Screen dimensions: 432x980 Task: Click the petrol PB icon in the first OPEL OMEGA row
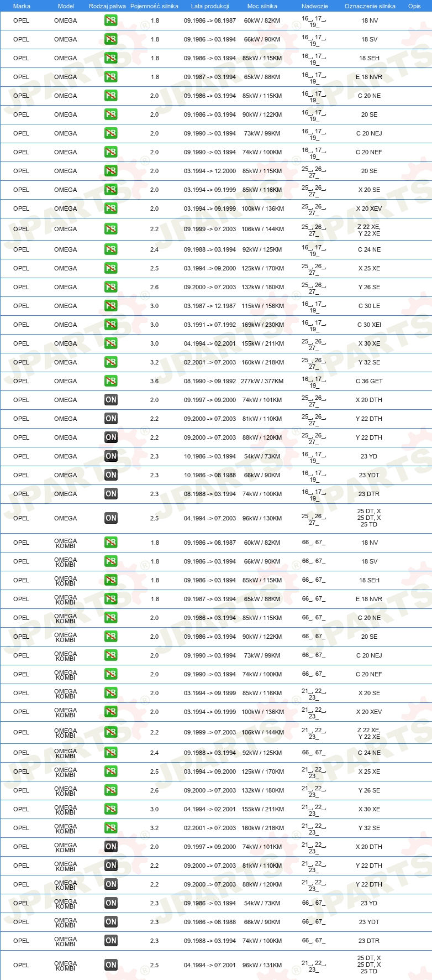click(x=111, y=20)
